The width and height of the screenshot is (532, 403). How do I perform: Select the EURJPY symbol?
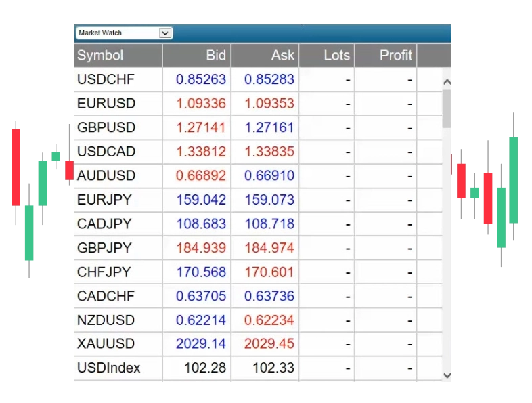104,200
